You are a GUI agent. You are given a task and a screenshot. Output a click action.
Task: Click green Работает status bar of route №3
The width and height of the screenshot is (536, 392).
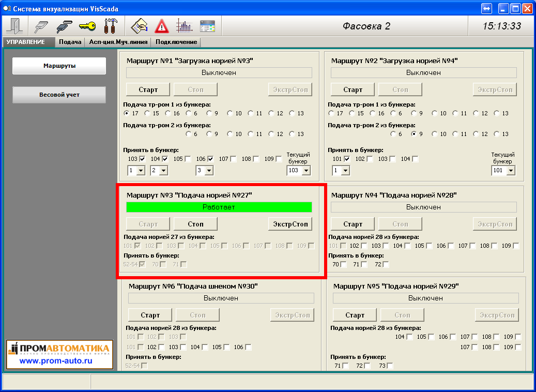[219, 207]
